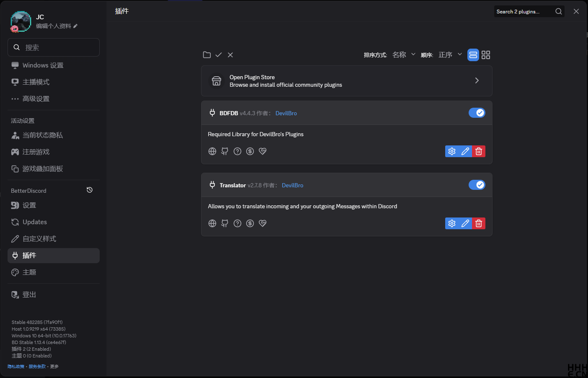Open DevilBro's author profile link

[286, 113]
